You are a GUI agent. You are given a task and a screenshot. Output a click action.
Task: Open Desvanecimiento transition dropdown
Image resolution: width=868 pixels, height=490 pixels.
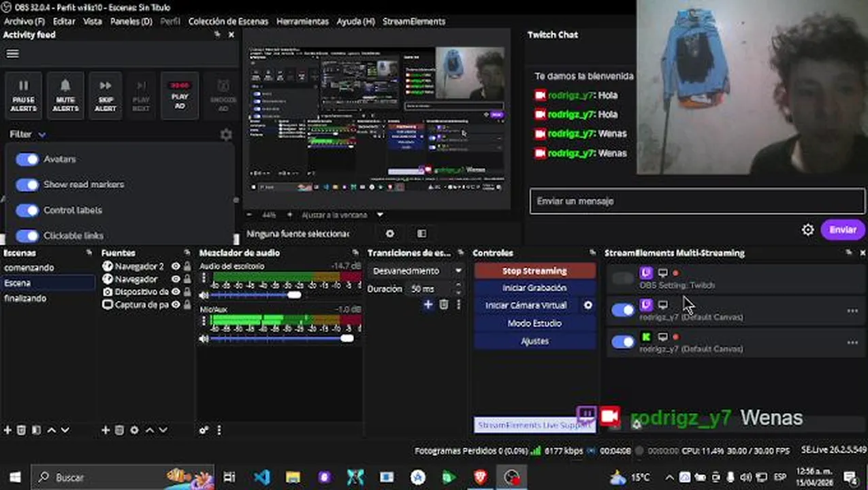tap(416, 271)
